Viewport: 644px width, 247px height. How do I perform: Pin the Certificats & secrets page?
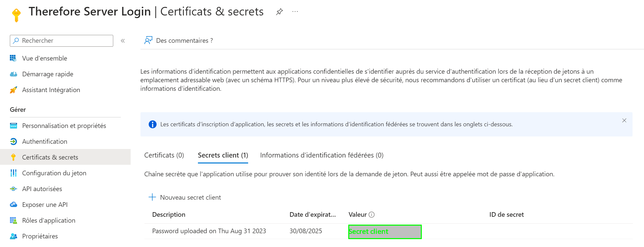pos(279,11)
